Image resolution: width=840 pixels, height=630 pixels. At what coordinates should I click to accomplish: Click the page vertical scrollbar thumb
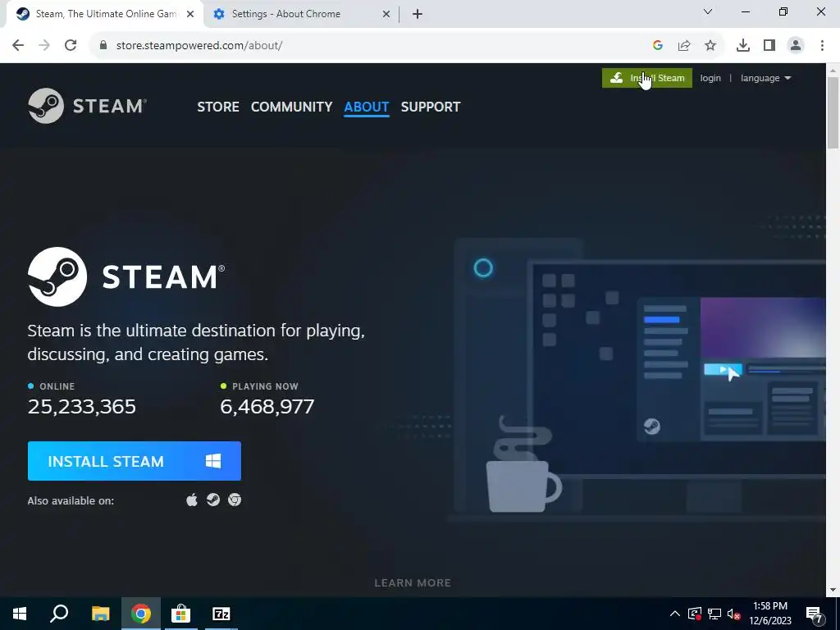(833, 112)
